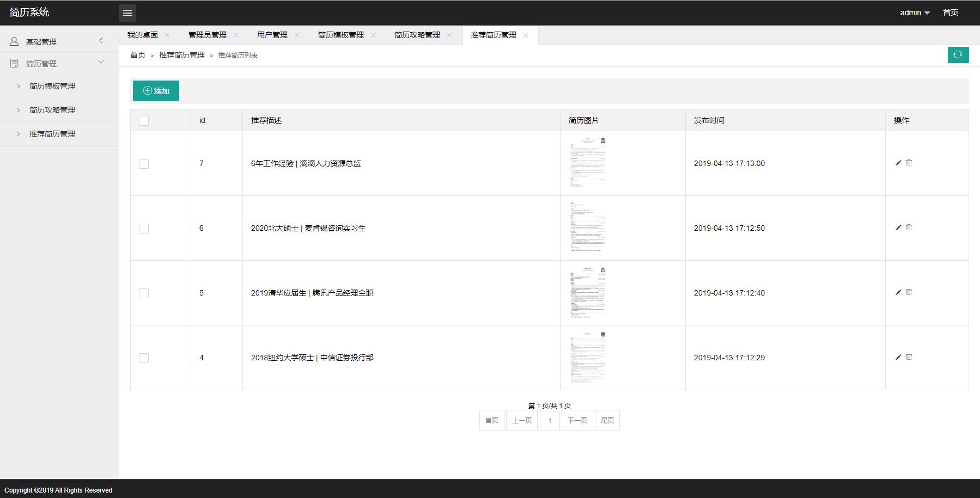Check the box for row id 5
980x498 pixels.
click(144, 293)
